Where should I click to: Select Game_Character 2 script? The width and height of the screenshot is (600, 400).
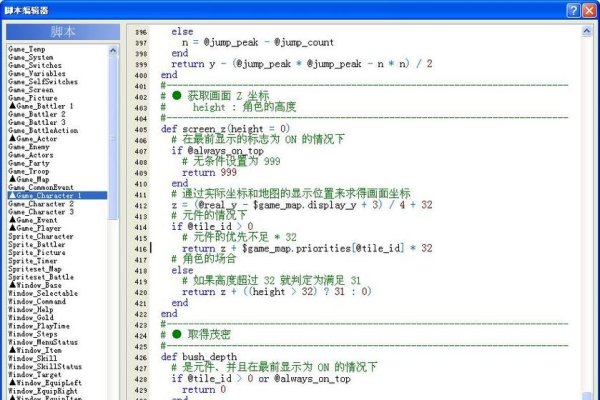[41, 204]
